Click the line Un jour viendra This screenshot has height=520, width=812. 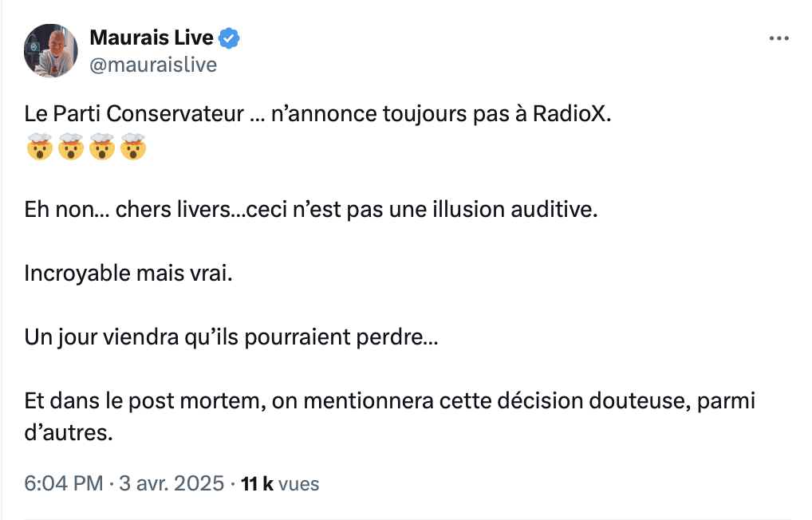pos(231,337)
